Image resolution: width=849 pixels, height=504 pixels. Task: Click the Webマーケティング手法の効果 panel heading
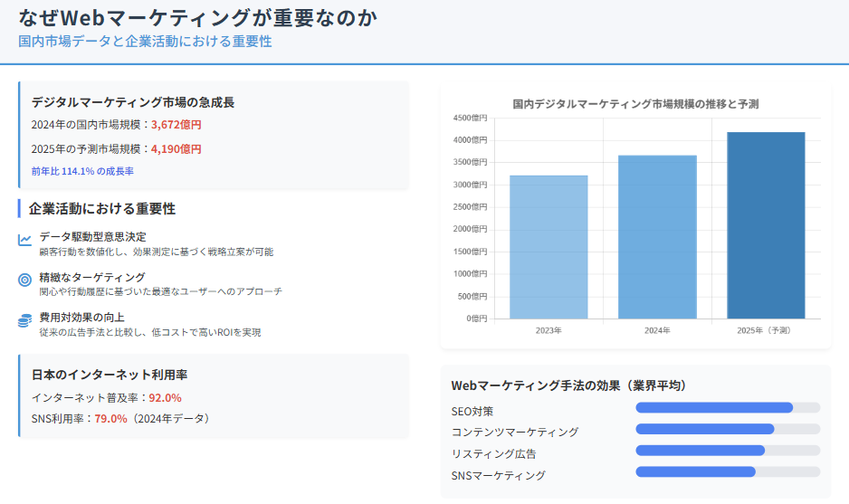[568, 385]
